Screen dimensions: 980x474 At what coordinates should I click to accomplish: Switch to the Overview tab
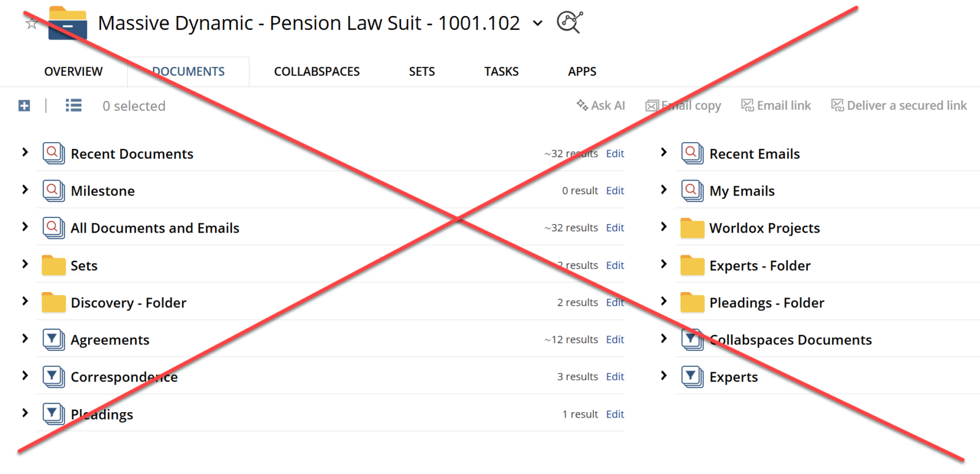click(x=73, y=72)
